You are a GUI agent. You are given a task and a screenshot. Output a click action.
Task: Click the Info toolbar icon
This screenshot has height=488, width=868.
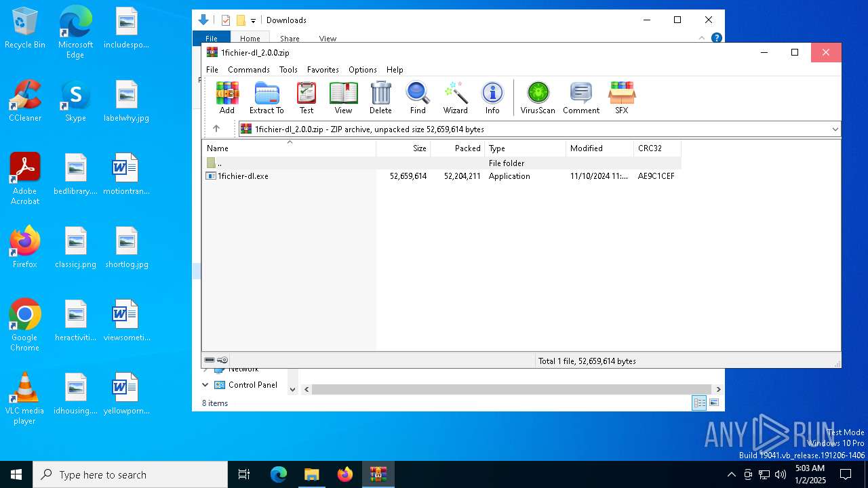click(492, 98)
